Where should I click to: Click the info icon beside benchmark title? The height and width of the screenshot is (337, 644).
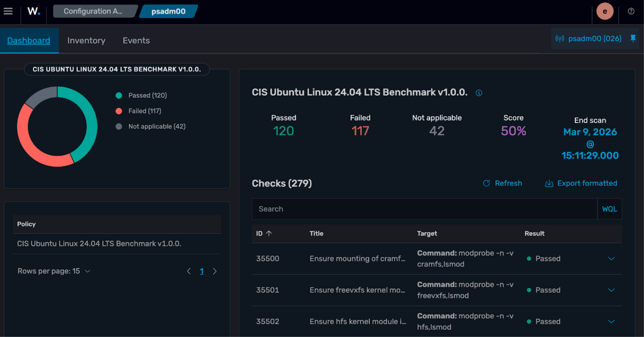(x=479, y=93)
